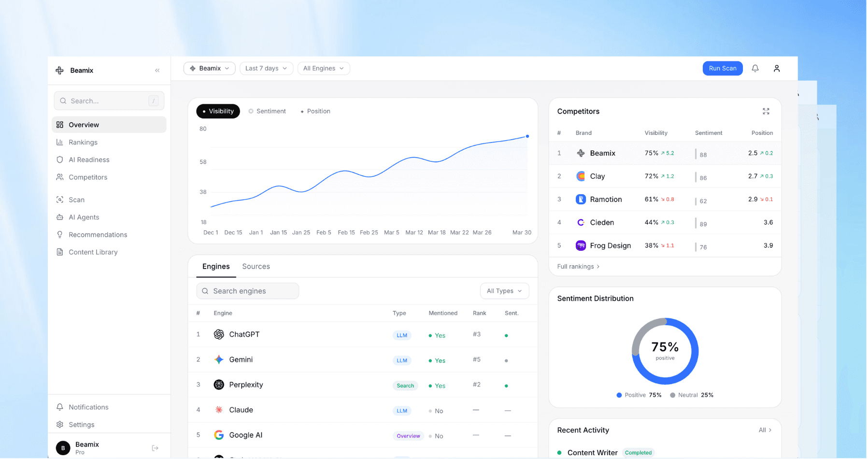Click the chart's latest data point
The image size is (868, 459).
pyautogui.click(x=528, y=137)
